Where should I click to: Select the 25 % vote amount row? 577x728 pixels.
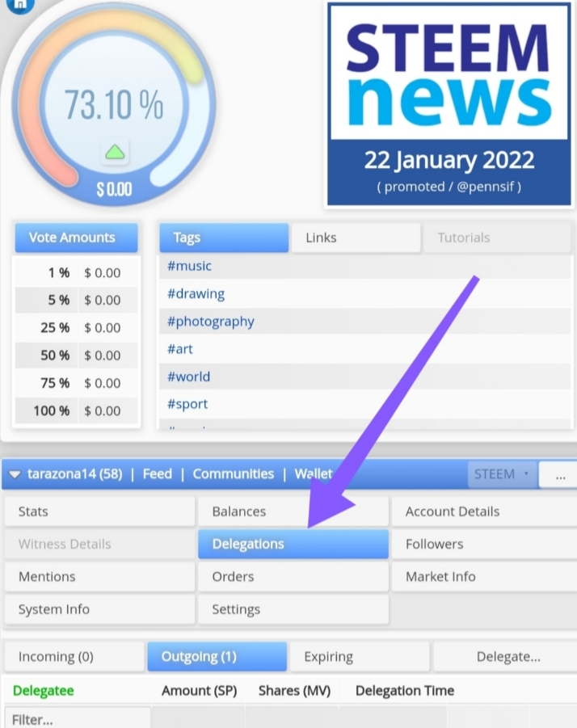click(x=77, y=328)
